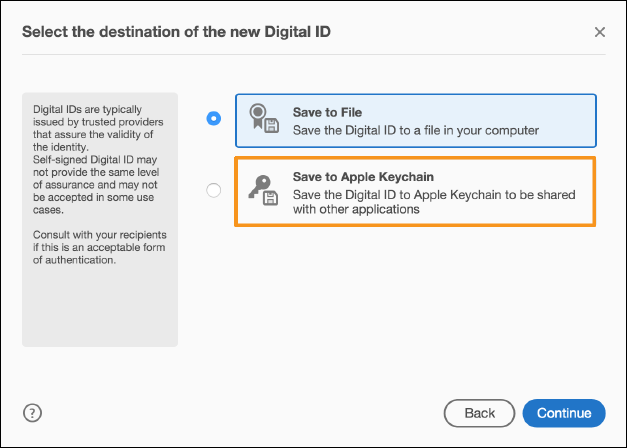Click the key icon for Apple Keychain
This screenshot has width=627, height=448.
(258, 186)
